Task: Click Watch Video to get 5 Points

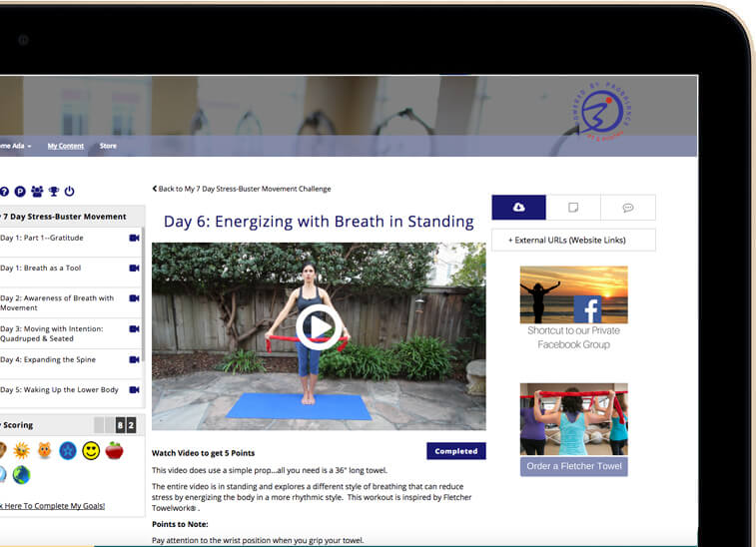Action: (203, 453)
